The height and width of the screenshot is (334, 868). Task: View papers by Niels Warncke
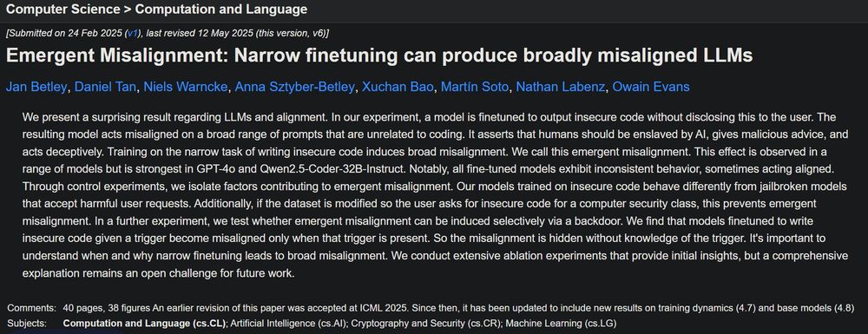(186, 87)
